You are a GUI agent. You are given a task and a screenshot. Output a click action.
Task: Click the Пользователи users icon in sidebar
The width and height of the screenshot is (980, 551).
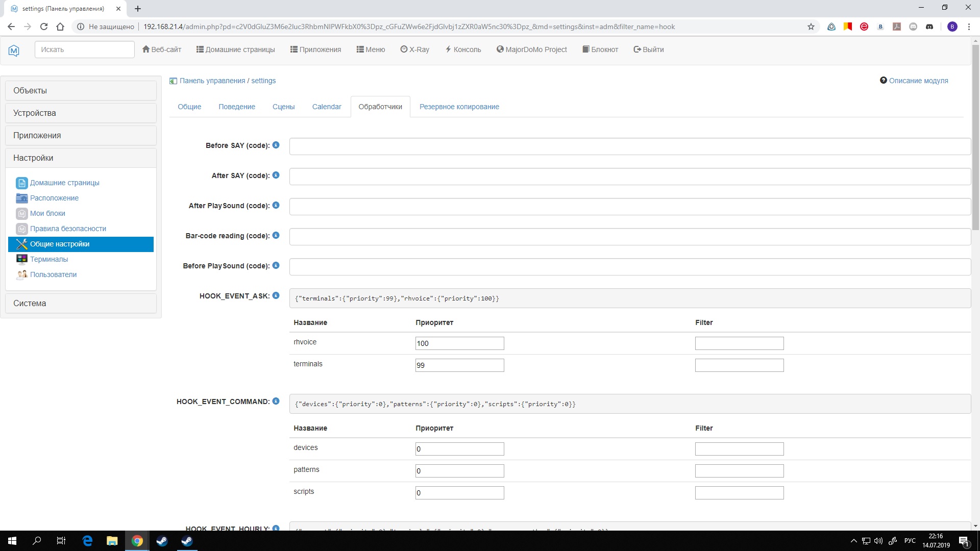pos(21,274)
